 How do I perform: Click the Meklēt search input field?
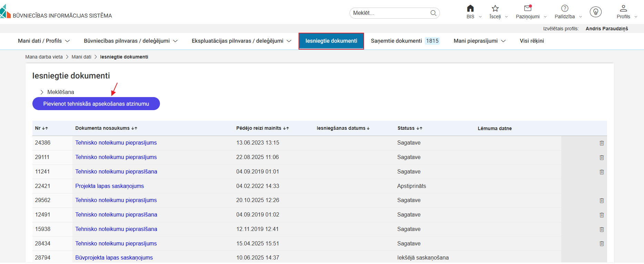(390, 13)
